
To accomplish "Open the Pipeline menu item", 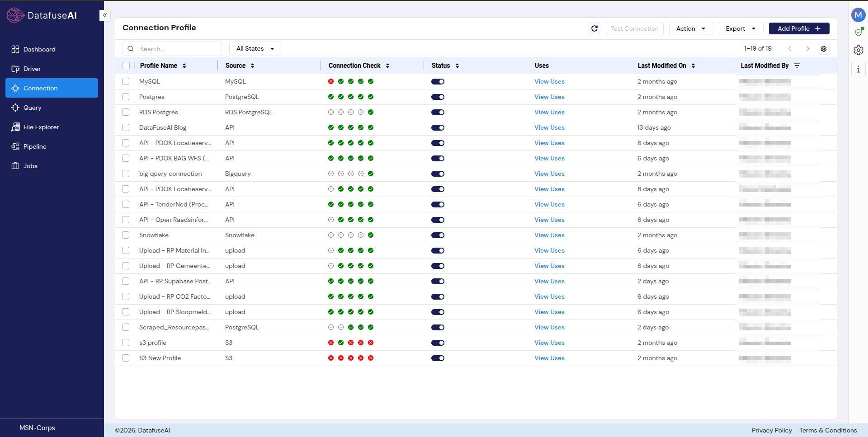I will [x=52, y=146].
